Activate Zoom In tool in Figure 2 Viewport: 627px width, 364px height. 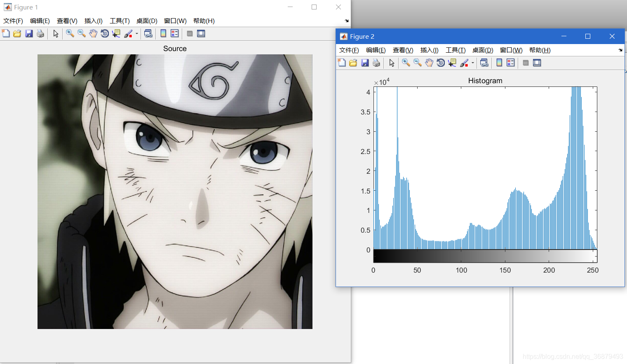pyautogui.click(x=406, y=63)
